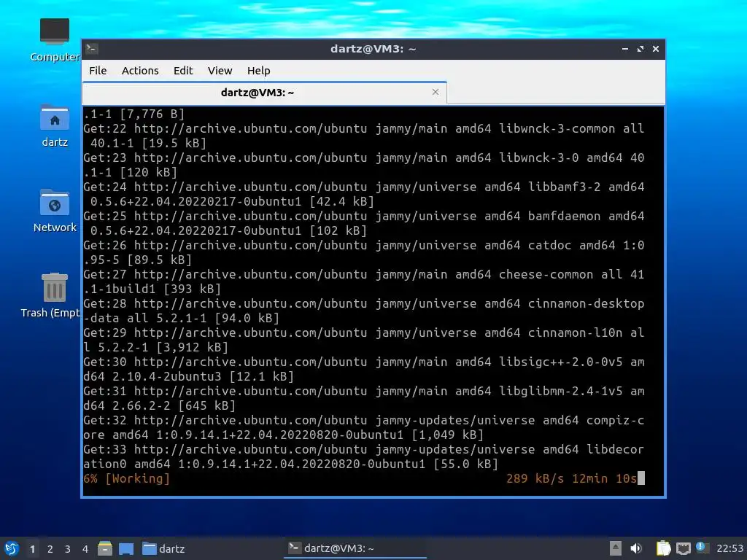Open the View menu

220,71
